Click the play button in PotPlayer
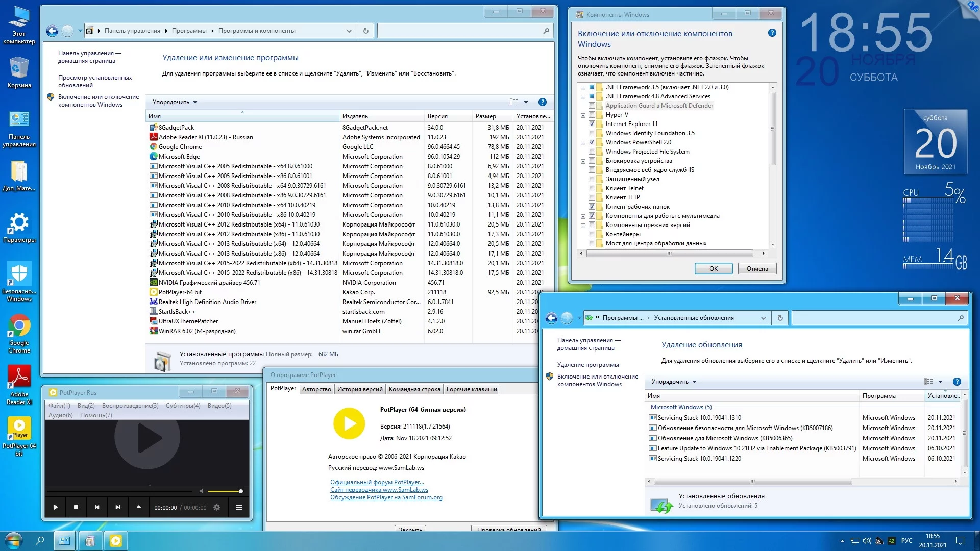Screen dimensions: 980x551 pos(56,507)
